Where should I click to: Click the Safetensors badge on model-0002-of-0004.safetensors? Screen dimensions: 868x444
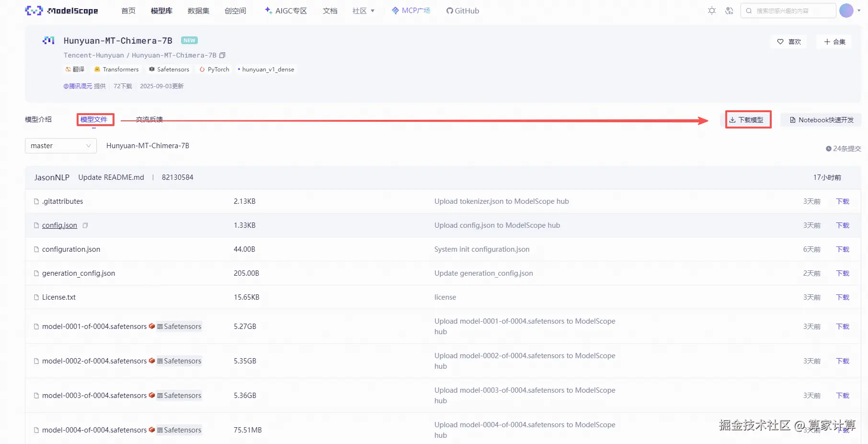179,361
